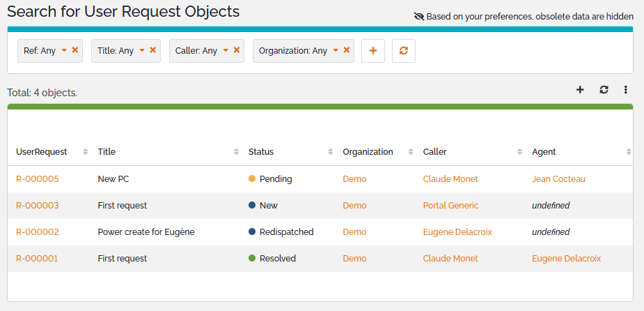This screenshot has width=644, height=311.
Task: Remove the Caller filter criterion
Action: [237, 50]
